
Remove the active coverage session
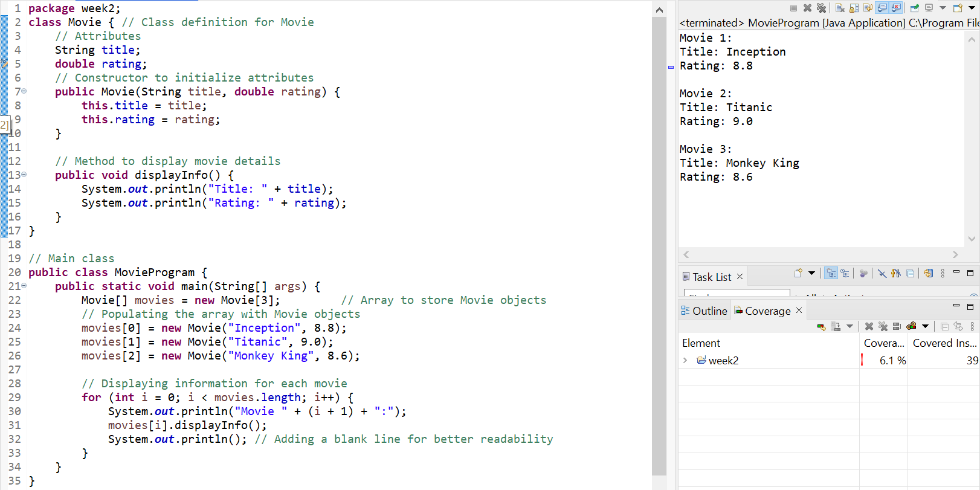tap(869, 326)
